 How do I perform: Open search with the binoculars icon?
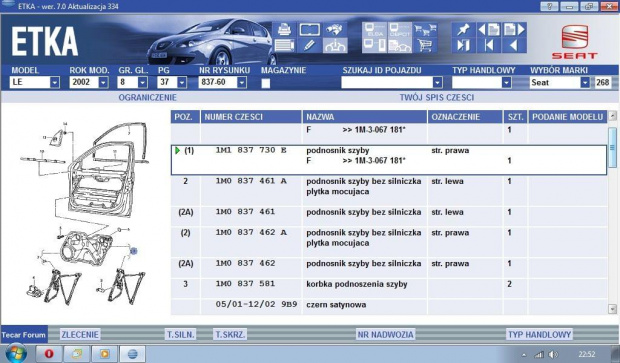click(x=335, y=30)
